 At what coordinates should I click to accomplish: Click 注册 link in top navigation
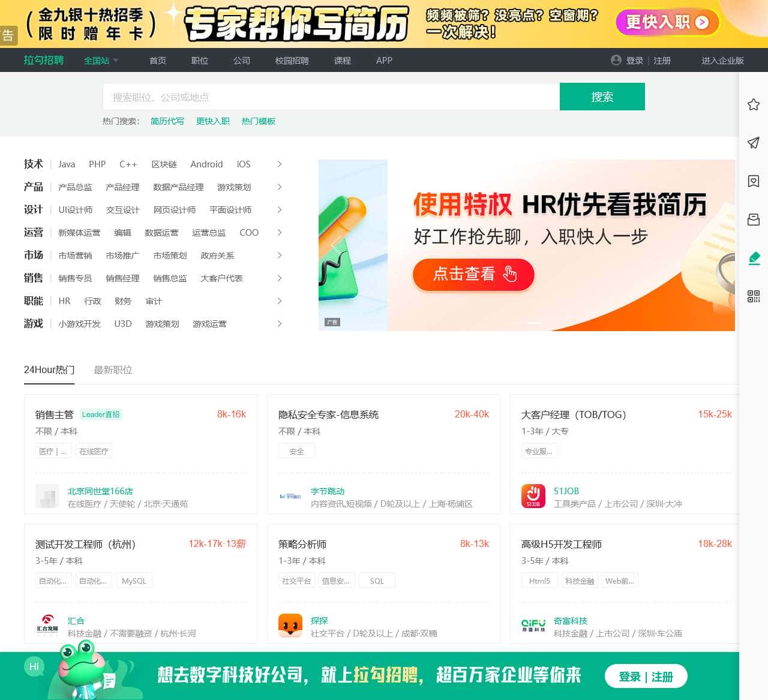tap(662, 61)
